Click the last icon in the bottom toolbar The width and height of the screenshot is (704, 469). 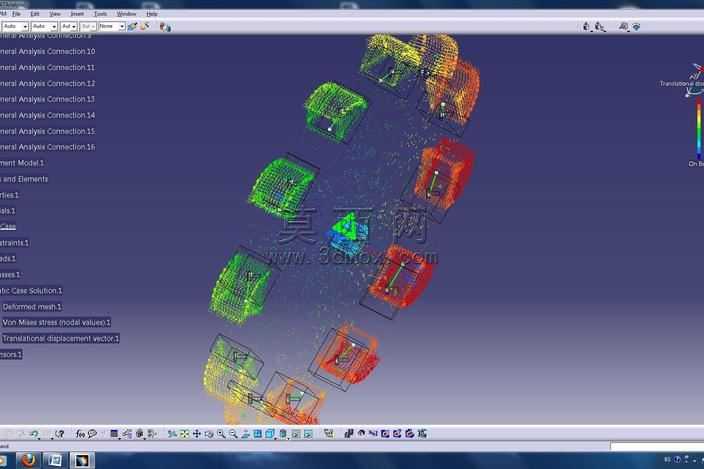[x=422, y=434]
